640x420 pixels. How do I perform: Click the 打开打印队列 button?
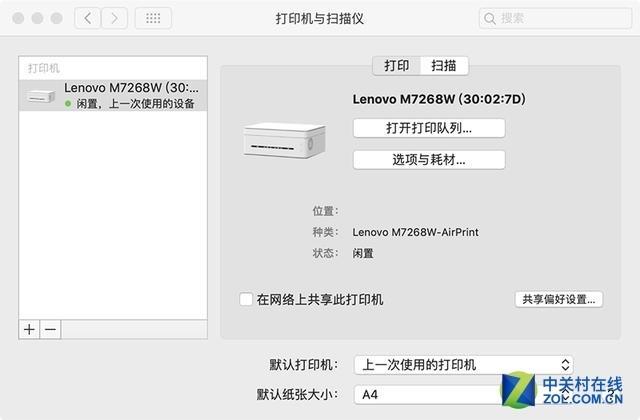[x=429, y=128]
